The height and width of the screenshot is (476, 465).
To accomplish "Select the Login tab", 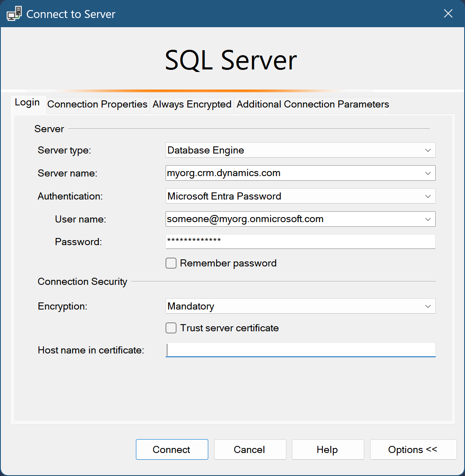I will [x=27, y=102].
